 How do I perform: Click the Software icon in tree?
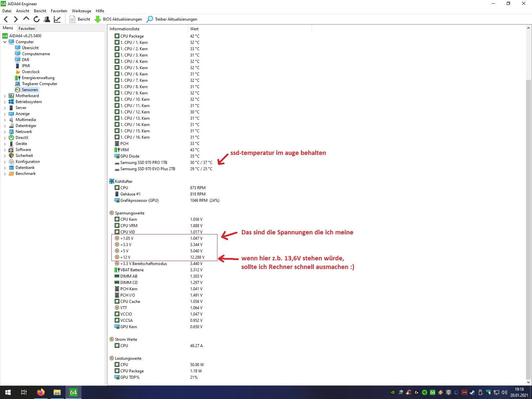click(x=11, y=150)
